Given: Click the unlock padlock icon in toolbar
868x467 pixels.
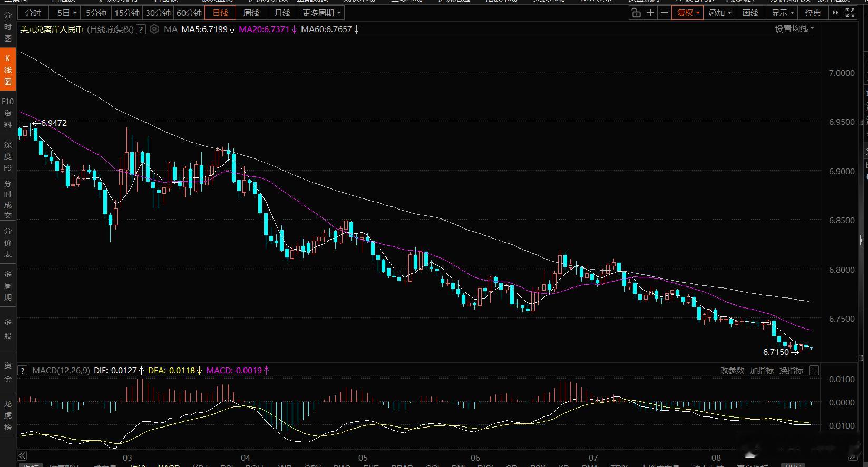Looking at the screenshot, I should 636,13.
